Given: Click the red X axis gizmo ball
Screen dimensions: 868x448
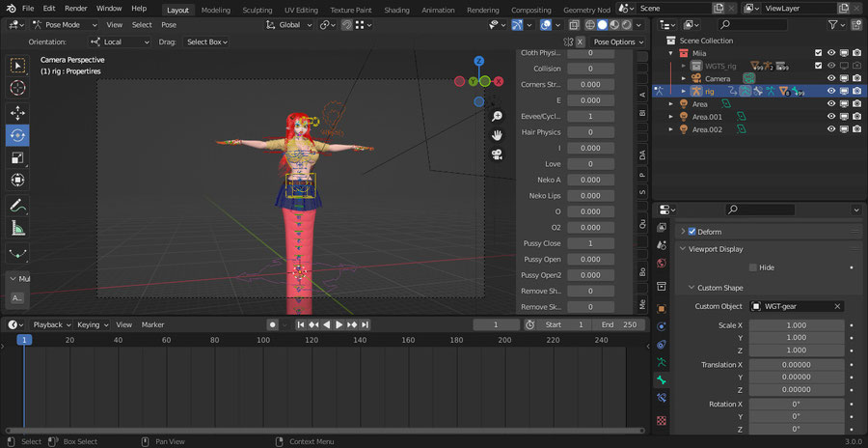Looking at the screenshot, I should click(x=499, y=81).
